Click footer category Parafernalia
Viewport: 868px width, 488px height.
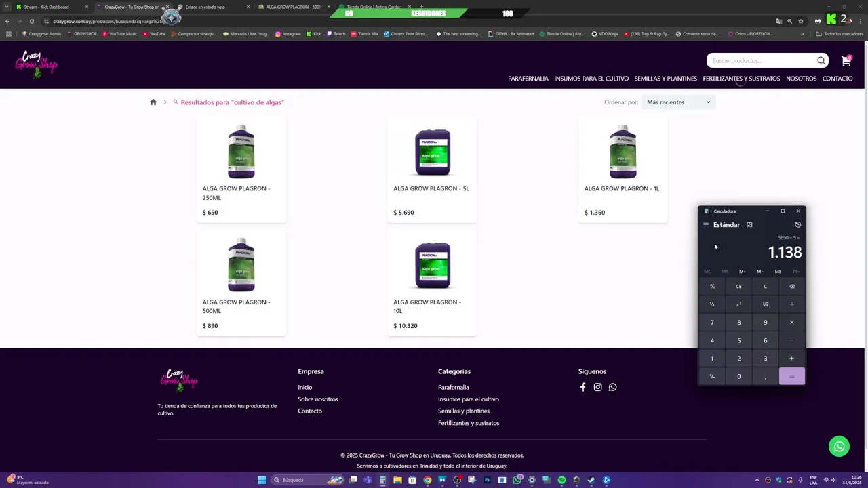pyautogui.click(x=454, y=387)
